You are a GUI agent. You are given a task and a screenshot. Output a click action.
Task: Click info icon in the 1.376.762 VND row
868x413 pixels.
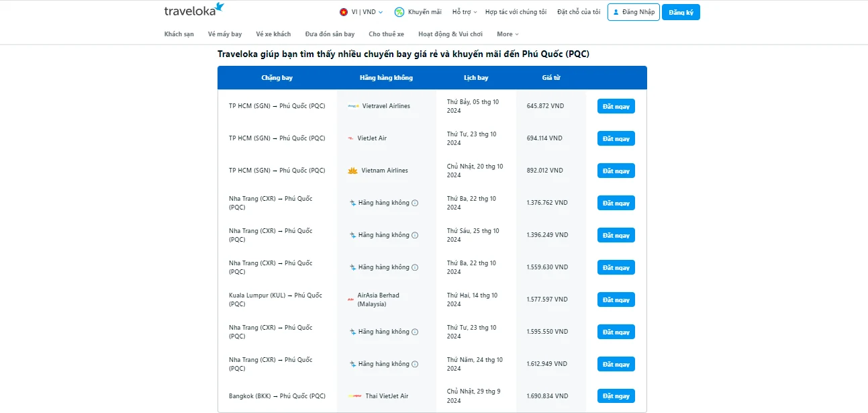pos(415,203)
